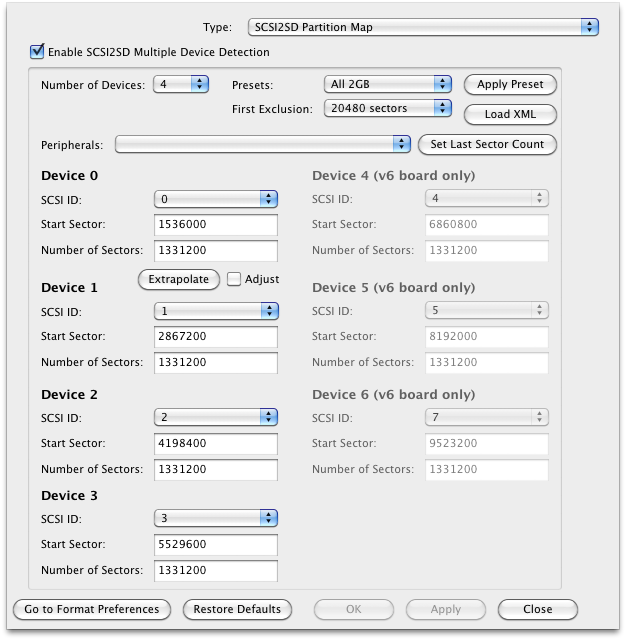Enable the Adjust checkbox

234,279
